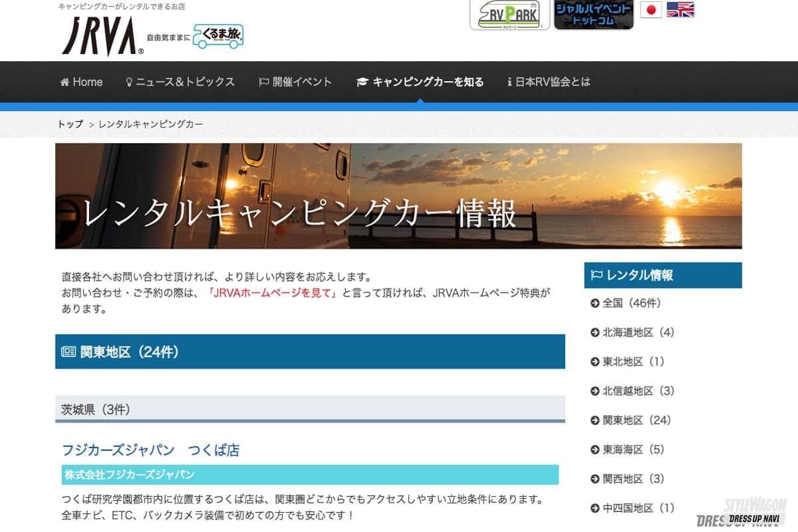Click トップ breadcrumb link
The width and height of the screenshot is (798, 532).
pos(70,124)
